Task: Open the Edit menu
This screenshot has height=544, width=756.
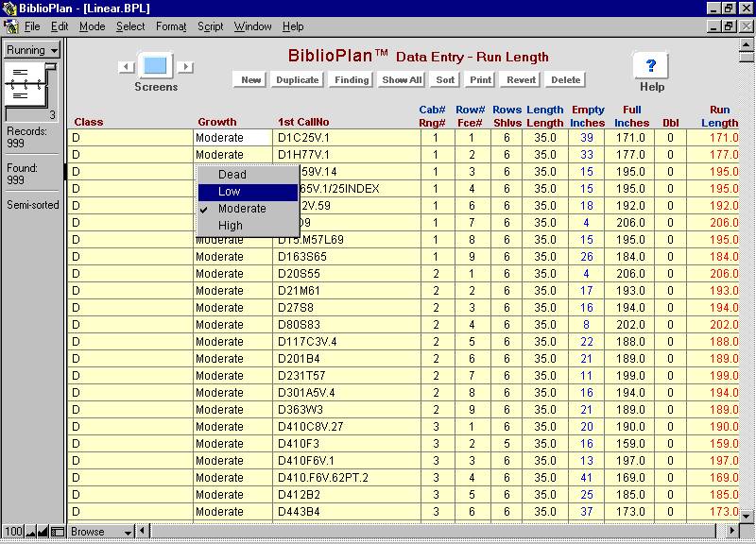Action: (x=60, y=26)
